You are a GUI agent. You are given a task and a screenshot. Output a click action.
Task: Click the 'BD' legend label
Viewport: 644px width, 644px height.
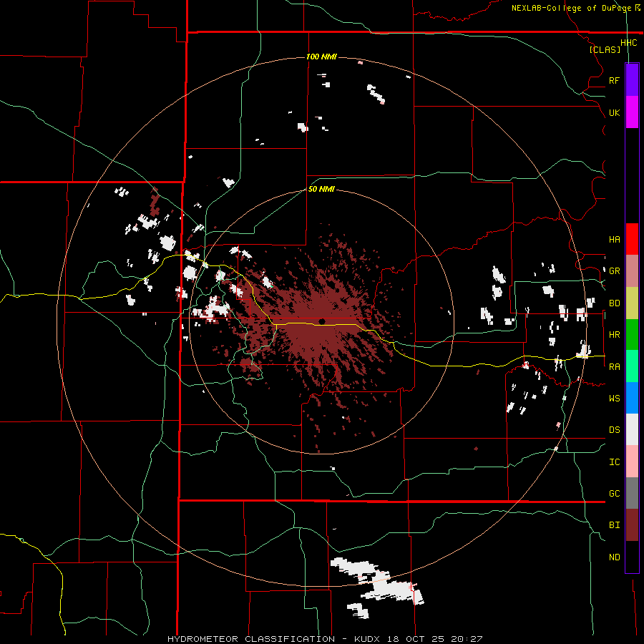615,303
